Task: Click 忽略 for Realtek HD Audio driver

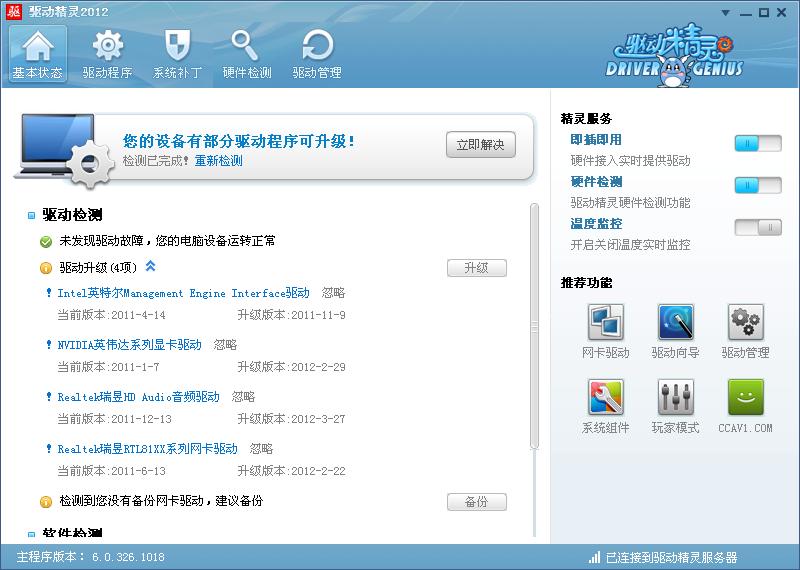Action: tap(243, 397)
